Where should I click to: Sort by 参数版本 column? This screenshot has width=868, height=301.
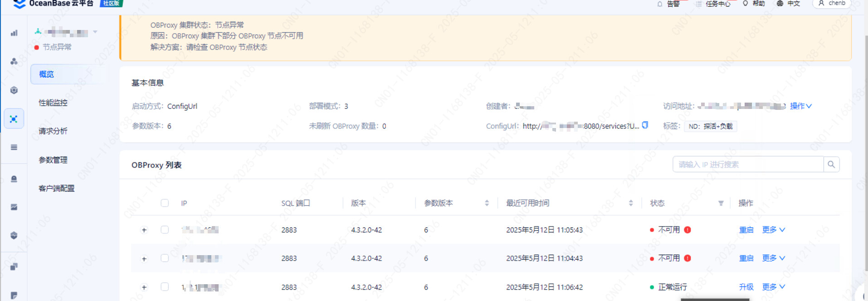click(x=487, y=203)
